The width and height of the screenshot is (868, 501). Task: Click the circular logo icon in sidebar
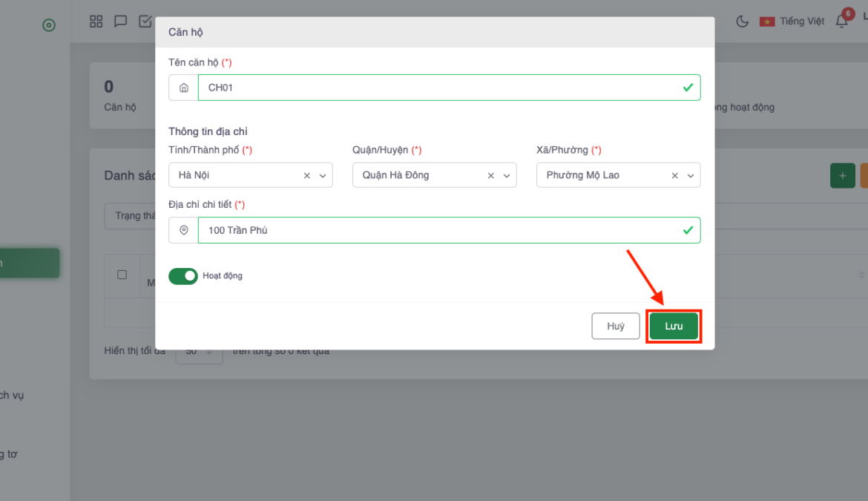(x=49, y=25)
